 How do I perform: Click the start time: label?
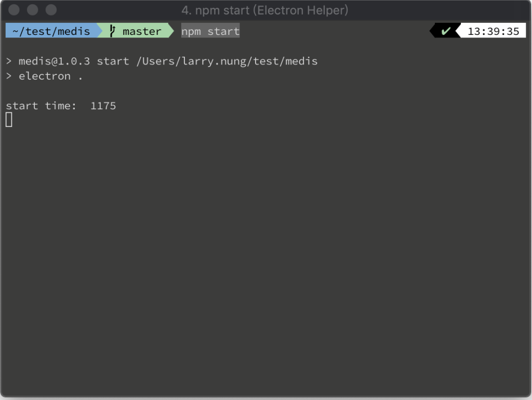(41, 106)
